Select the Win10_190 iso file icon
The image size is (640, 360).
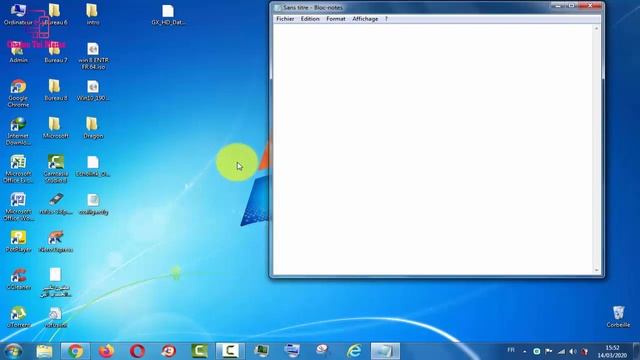coord(93,90)
